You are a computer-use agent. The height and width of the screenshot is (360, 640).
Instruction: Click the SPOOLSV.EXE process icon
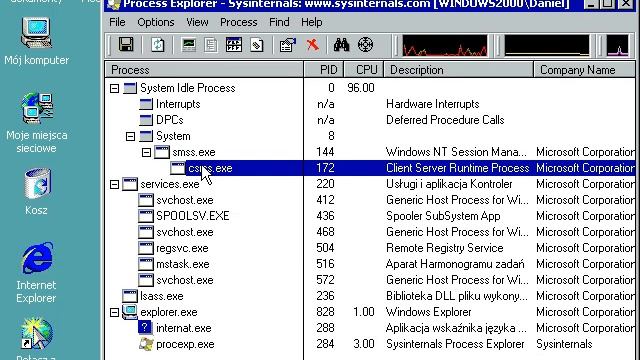point(146,216)
